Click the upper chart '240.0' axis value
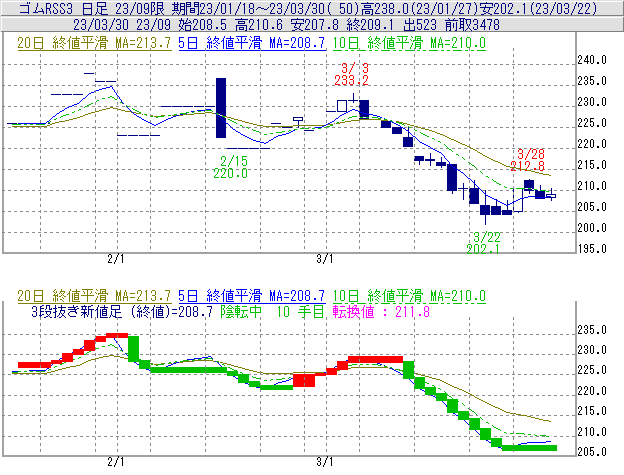 [592, 60]
